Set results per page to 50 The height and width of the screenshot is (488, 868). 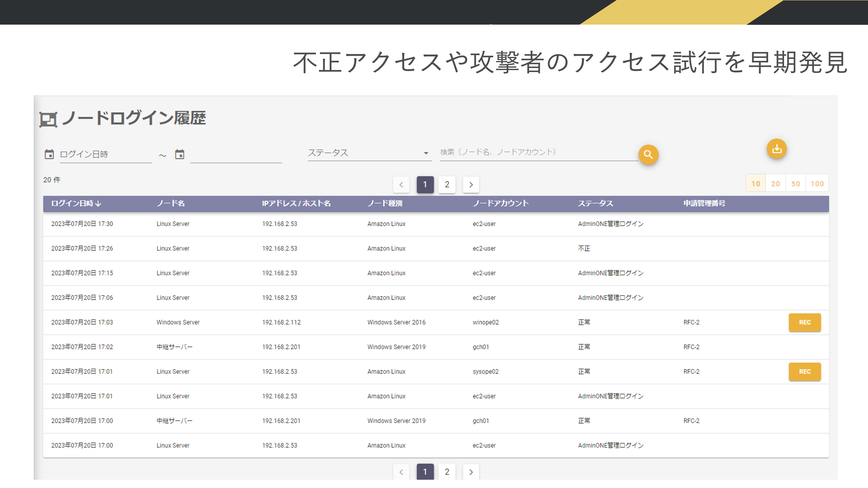[796, 183]
